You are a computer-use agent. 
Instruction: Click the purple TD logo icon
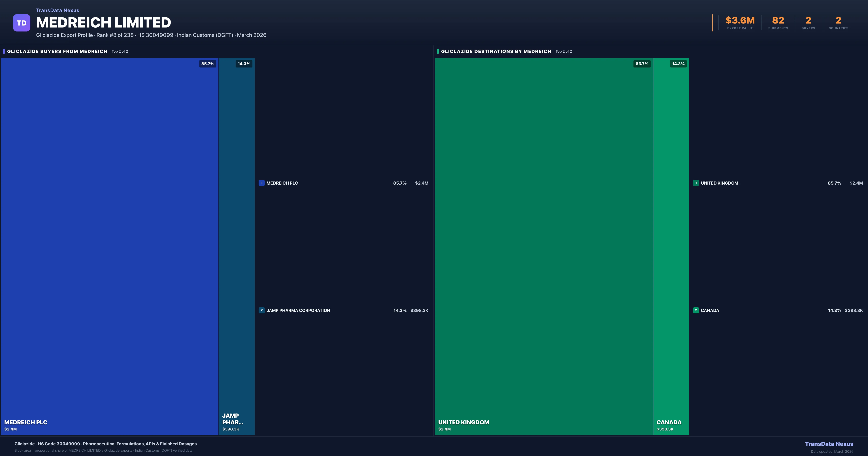pos(22,23)
